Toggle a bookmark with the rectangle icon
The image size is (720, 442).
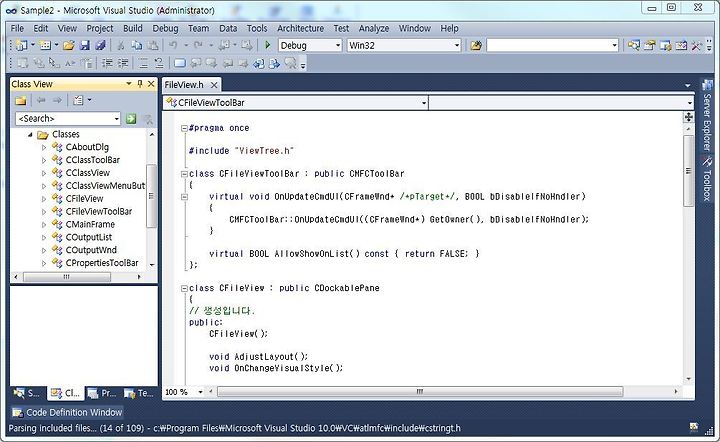tap(180, 63)
